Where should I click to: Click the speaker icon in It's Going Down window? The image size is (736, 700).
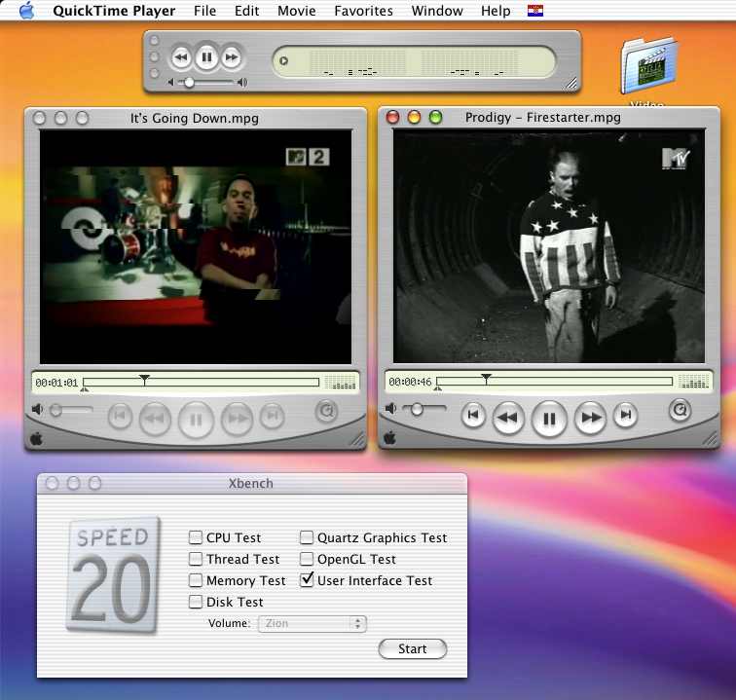pos(37,410)
